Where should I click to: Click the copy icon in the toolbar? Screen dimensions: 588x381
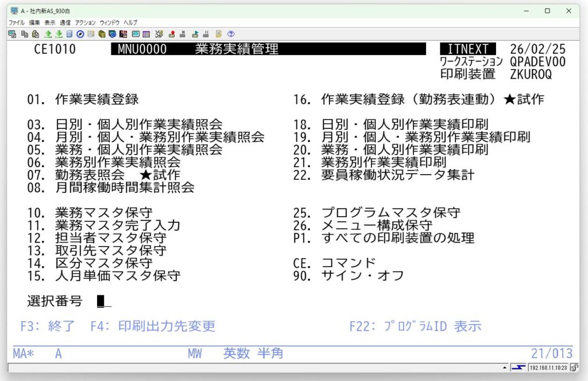pos(25,34)
